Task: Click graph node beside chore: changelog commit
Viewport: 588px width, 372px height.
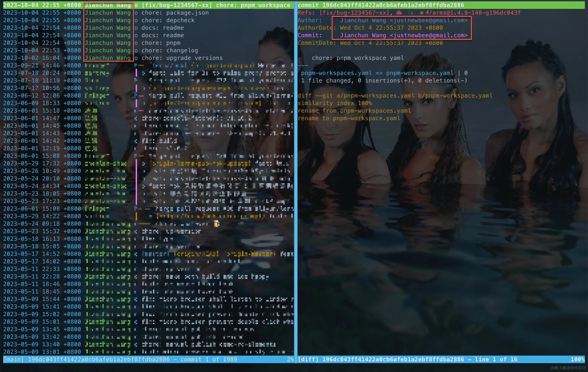Action: pyautogui.click(x=136, y=51)
